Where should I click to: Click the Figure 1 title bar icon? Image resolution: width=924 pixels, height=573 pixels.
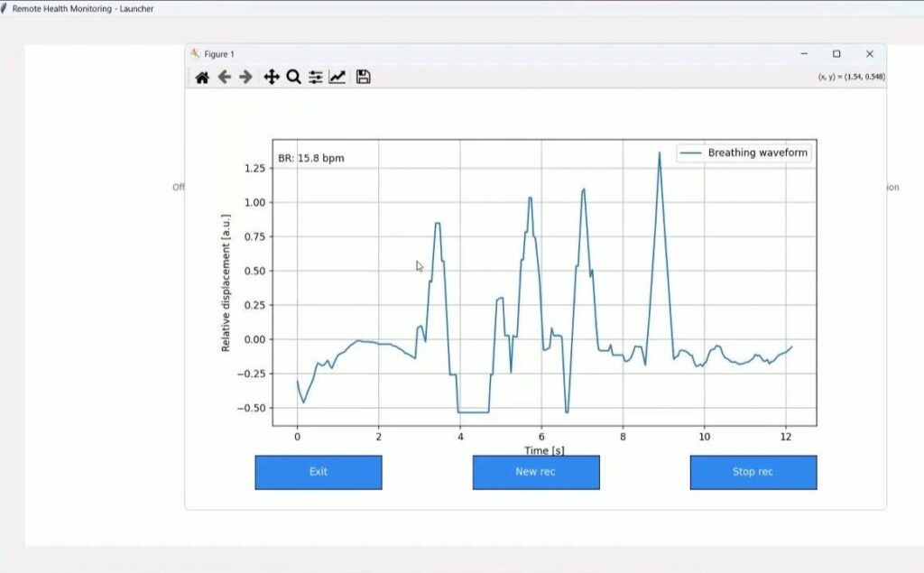[x=195, y=54]
